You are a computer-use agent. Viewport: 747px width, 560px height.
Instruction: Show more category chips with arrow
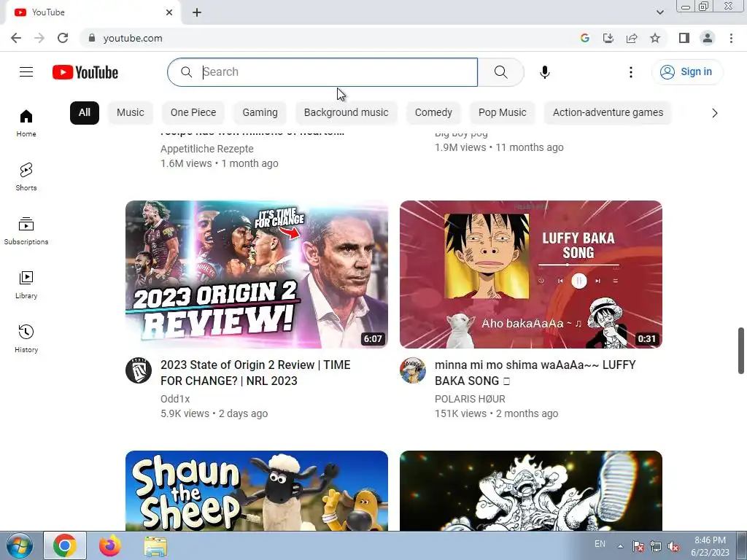714,113
